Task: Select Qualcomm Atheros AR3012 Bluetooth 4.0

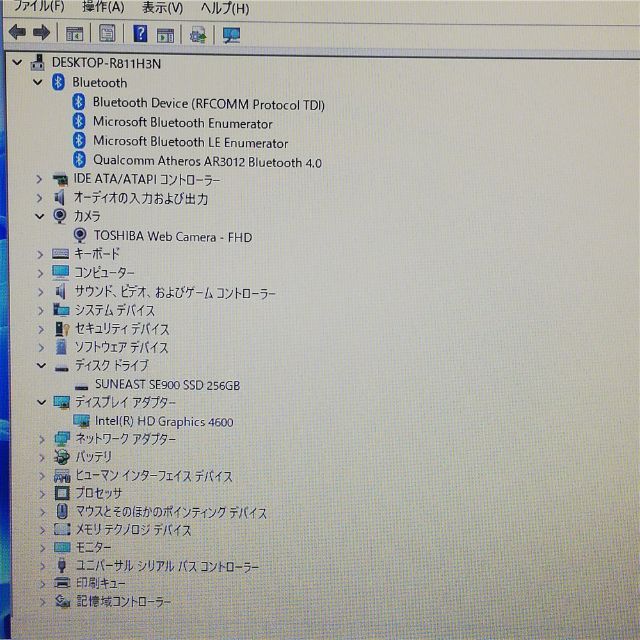Action: 207,161
